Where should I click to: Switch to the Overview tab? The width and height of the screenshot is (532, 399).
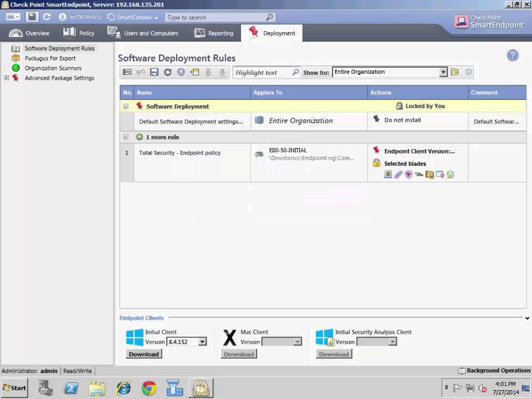click(29, 33)
